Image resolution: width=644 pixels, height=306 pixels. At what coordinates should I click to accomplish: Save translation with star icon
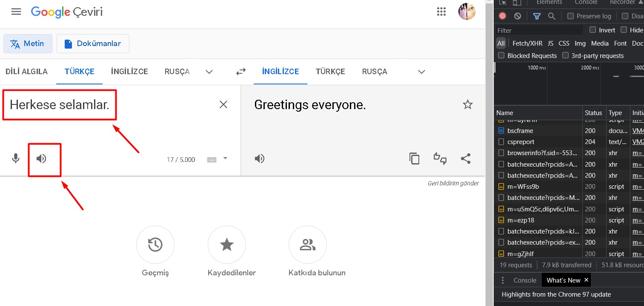coord(468,104)
